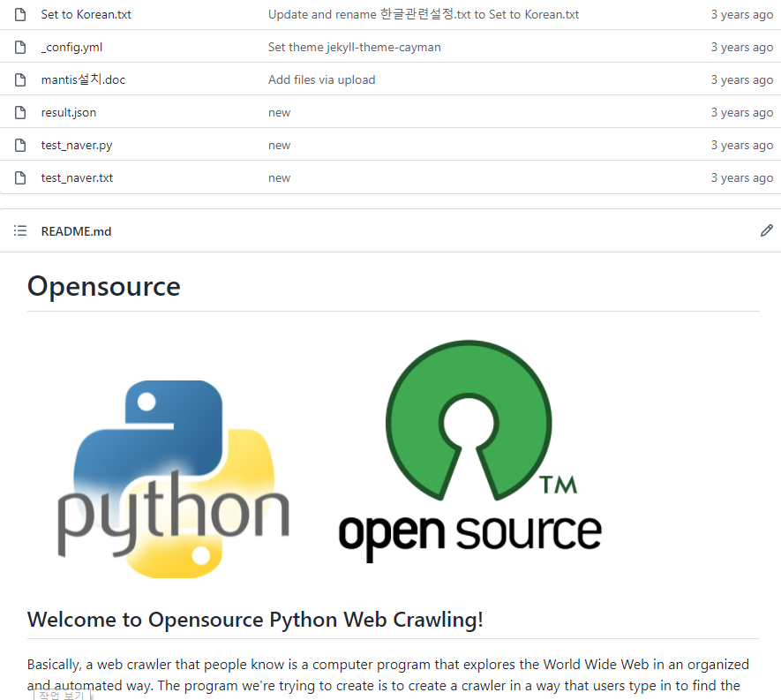This screenshot has height=700, width=781.
Task: Open the result.json file
Action: pos(69,113)
